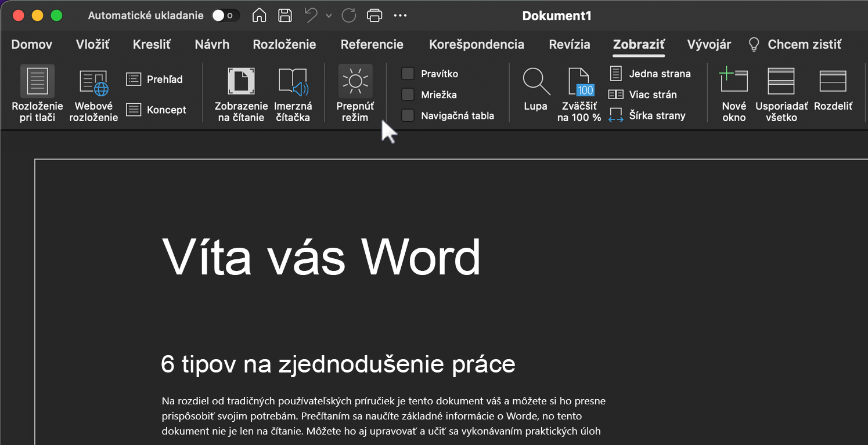868x445 pixels.
Task: Enable the Navigačná tabla checkbox
Action: [408, 115]
